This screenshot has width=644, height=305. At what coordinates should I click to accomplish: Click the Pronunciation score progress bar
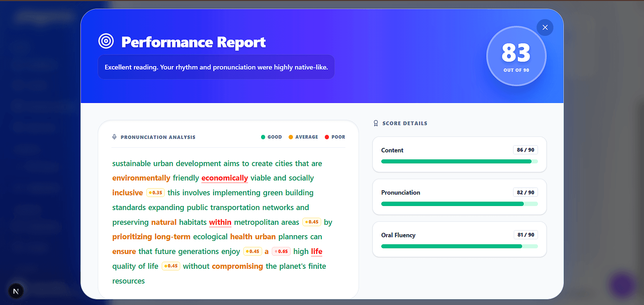tap(459, 204)
